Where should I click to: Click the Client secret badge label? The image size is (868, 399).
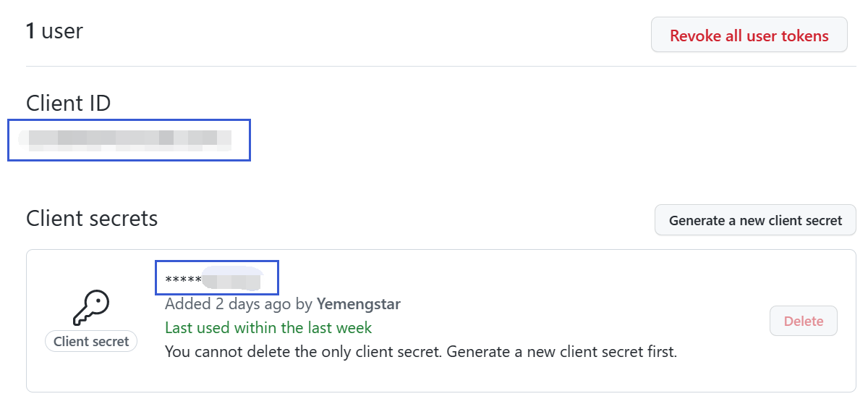pyautogui.click(x=91, y=341)
